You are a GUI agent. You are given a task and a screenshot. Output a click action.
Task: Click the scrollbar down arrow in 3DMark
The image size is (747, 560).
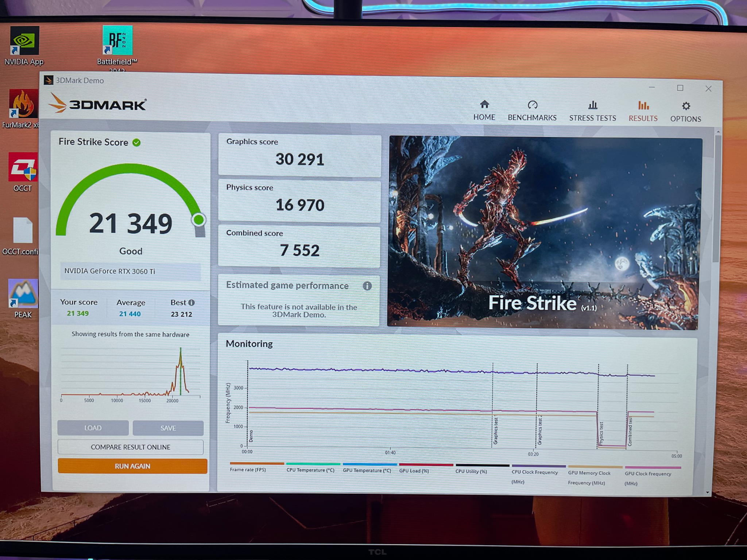pos(708,493)
